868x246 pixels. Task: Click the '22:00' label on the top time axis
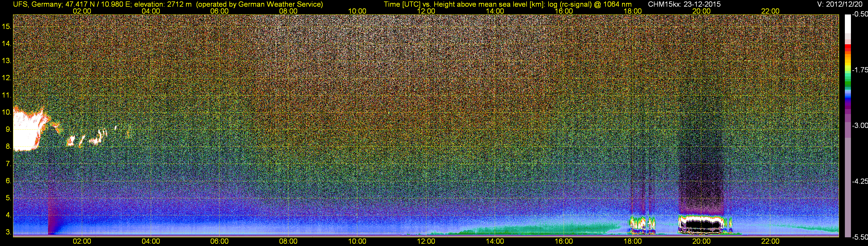770,11
